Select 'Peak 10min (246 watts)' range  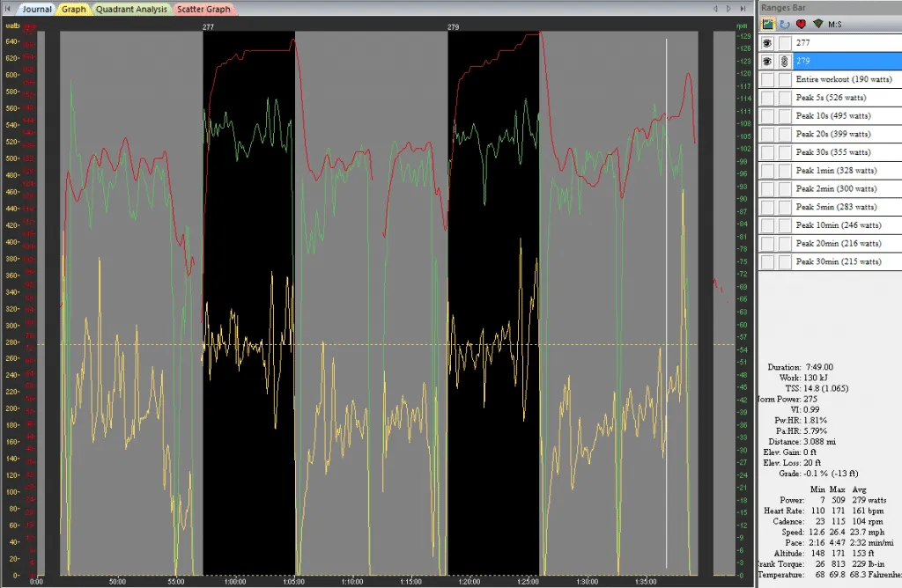point(847,225)
